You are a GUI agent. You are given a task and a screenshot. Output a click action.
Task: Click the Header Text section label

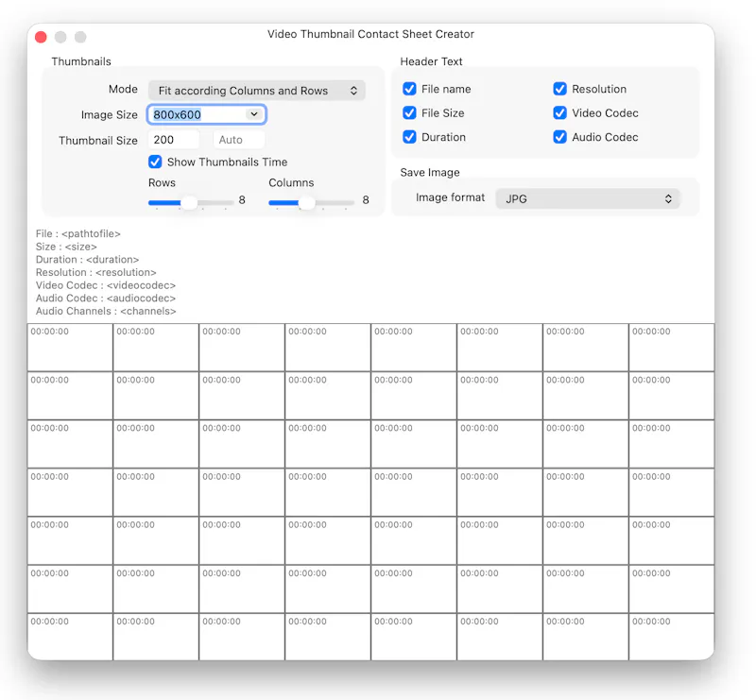pos(431,61)
